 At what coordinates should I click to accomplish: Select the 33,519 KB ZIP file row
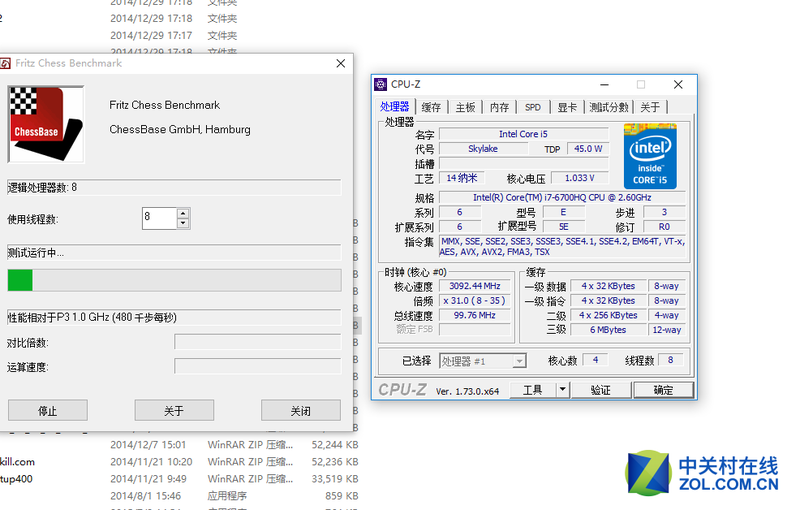click(179, 479)
